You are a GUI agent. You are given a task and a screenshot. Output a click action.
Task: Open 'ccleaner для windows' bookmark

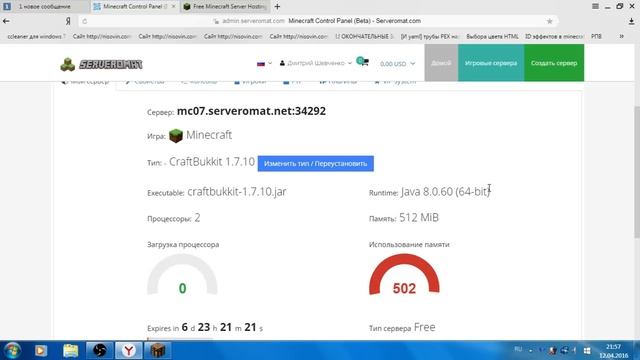(x=36, y=36)
